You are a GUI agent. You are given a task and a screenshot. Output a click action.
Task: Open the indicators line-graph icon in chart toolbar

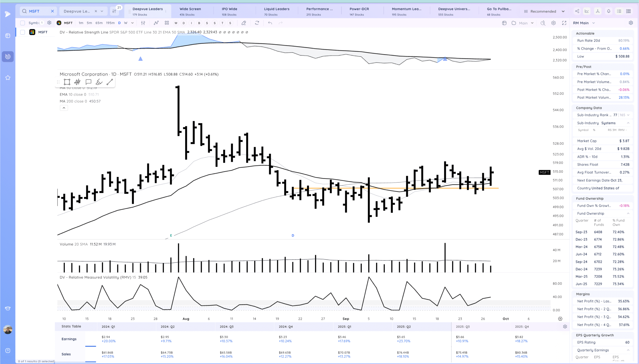[156, 23]
